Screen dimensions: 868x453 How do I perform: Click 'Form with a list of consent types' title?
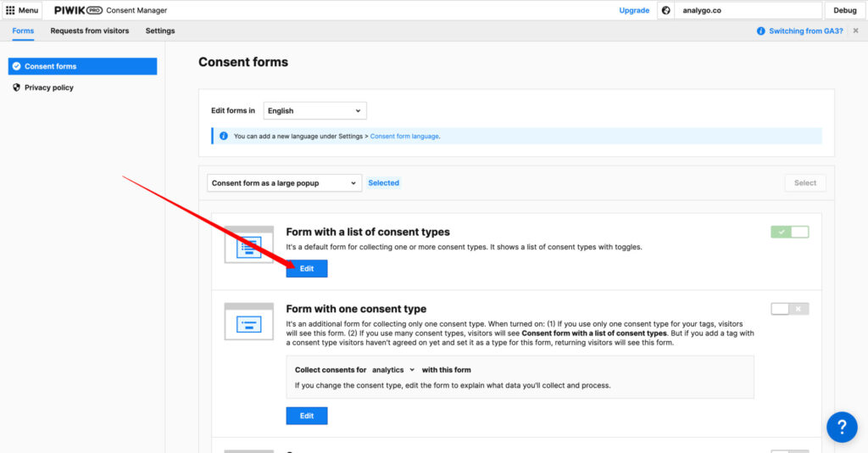368,232
